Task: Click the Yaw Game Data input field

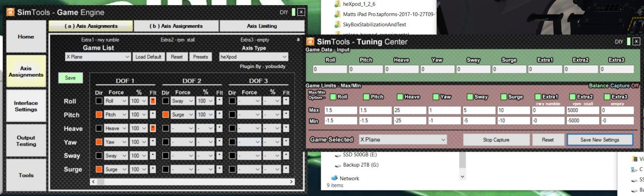Action: pos(437,69)
